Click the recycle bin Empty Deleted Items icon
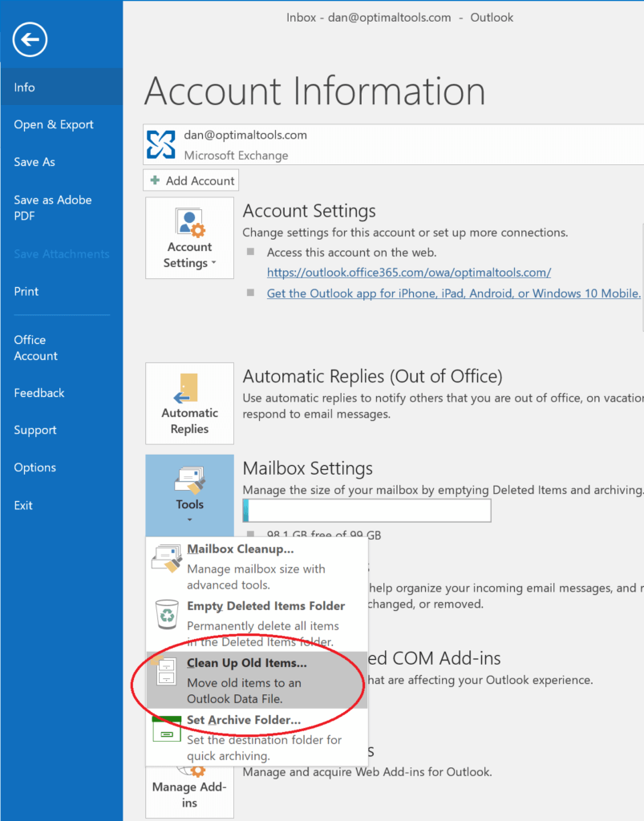644x821 pixels. 167,615
